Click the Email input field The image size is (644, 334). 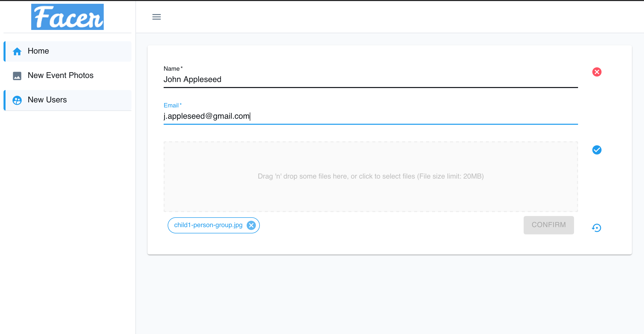(370, 116)
